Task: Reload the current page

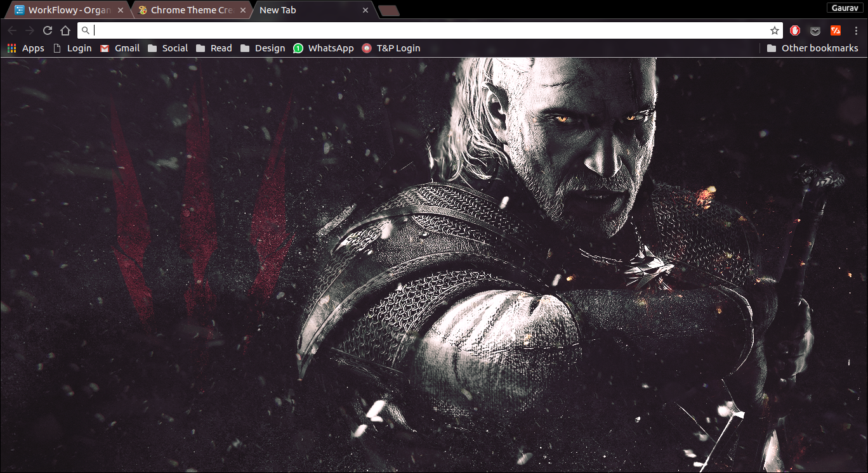Action: (x=48, y=30)
